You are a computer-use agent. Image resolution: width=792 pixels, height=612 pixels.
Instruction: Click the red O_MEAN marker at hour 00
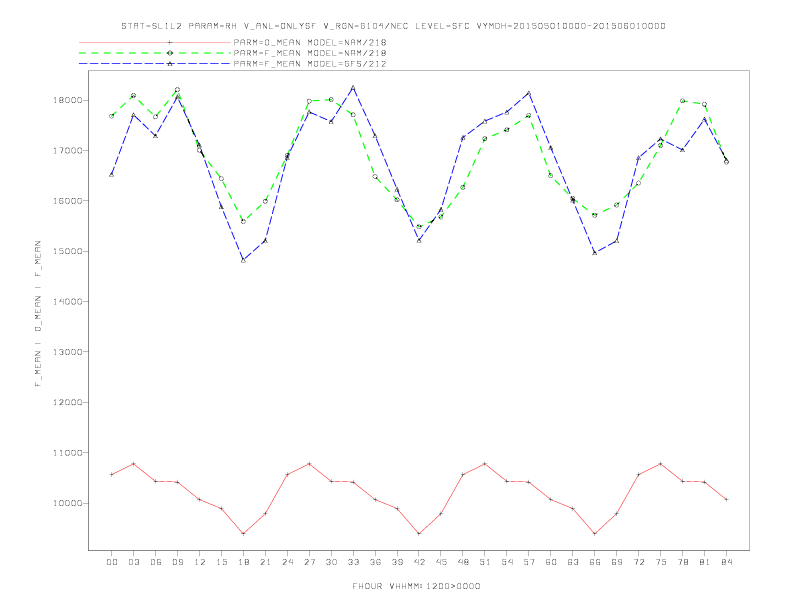[112, 475]
